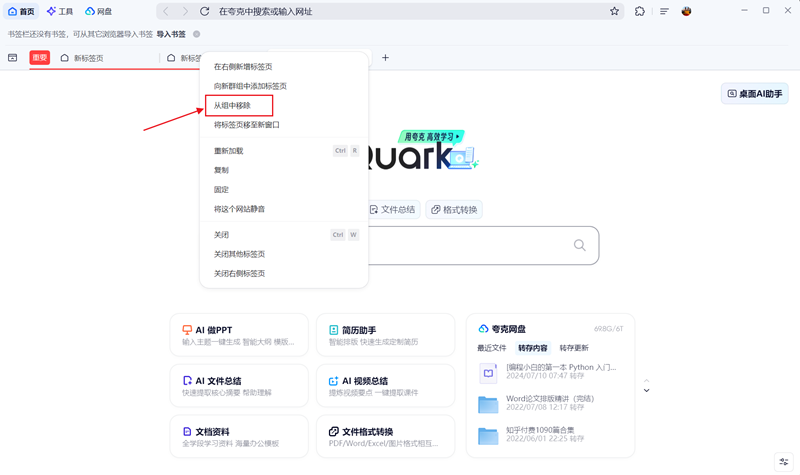Open the 简历助手 card

[x=385, y=335]
